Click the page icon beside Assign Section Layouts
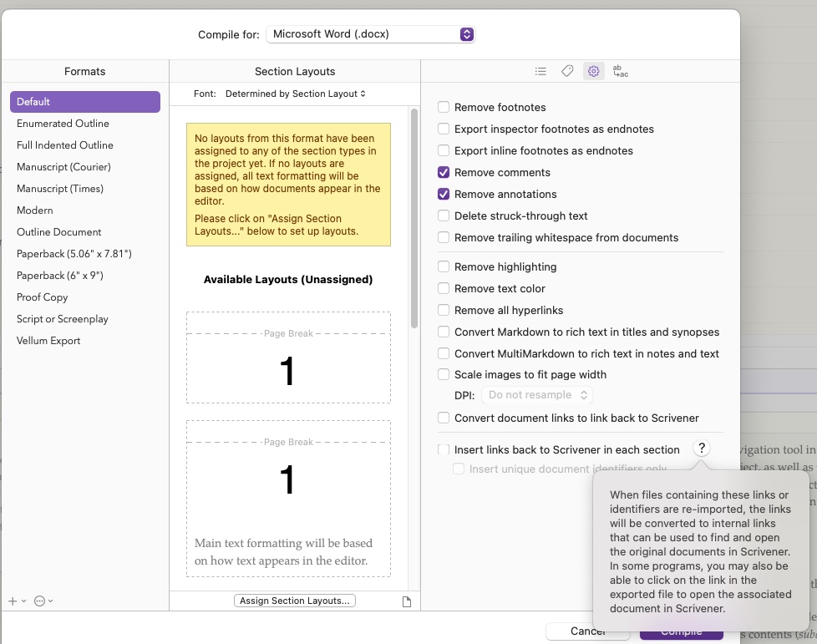Image resolution: width=817 pixels, height=644 pixels. click(407, 601)
